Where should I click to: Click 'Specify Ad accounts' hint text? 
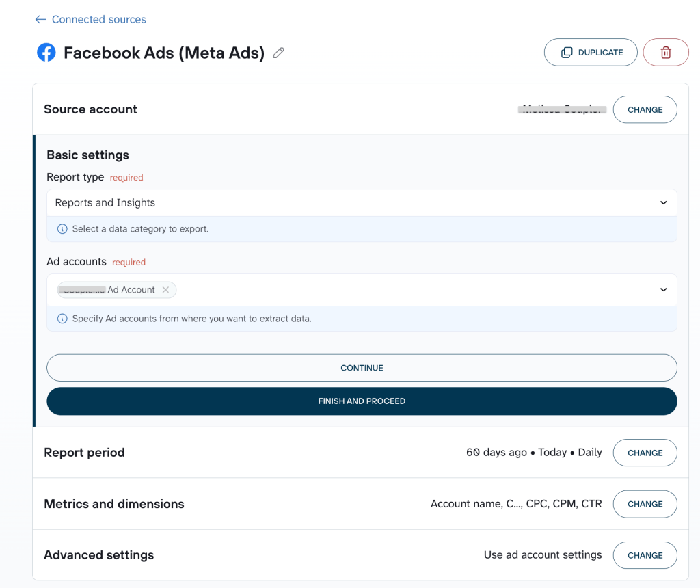click(192, 319)
